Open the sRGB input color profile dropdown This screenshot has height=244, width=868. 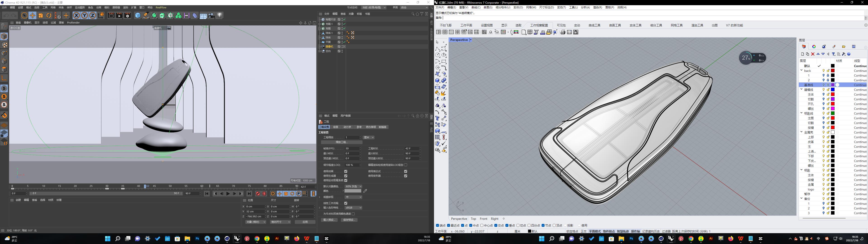coord(353,208)
